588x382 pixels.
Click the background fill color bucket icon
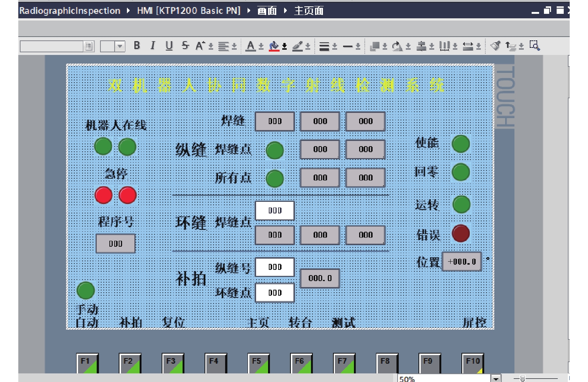(x=274, y=46)
